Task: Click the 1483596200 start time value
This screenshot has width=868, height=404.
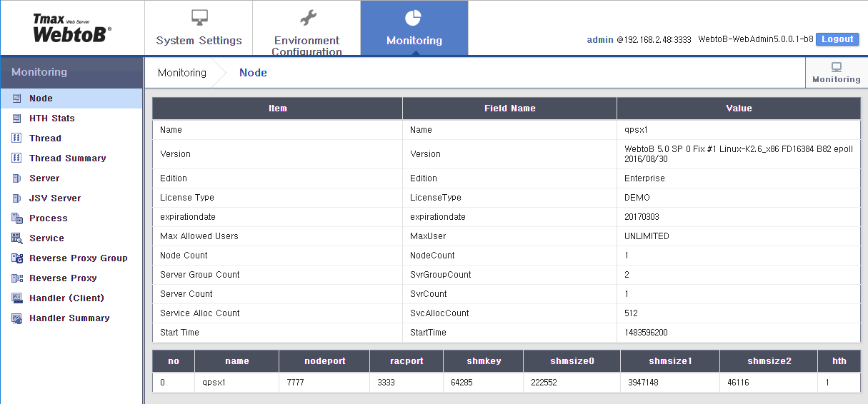Action: pyautogui.click(x=646, y=333)
